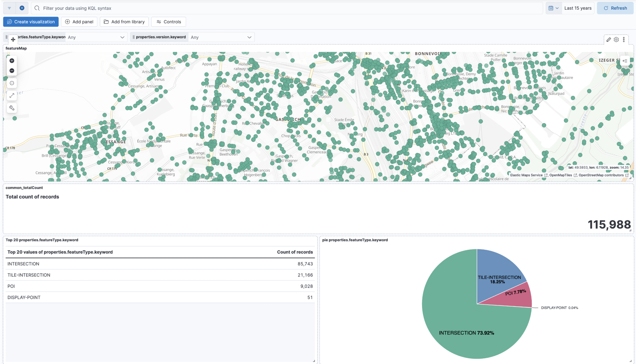Open the settings gear icon near the panel

(616, 39)
